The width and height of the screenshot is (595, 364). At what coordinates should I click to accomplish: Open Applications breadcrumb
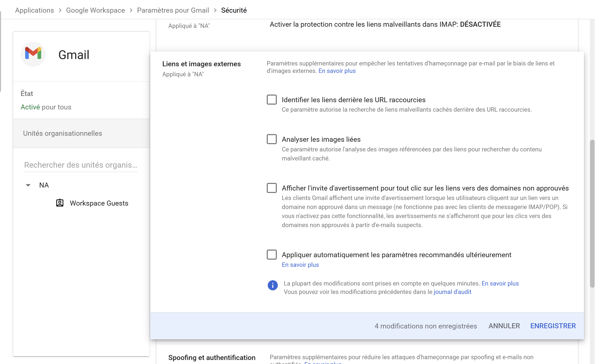click(35, 10)
